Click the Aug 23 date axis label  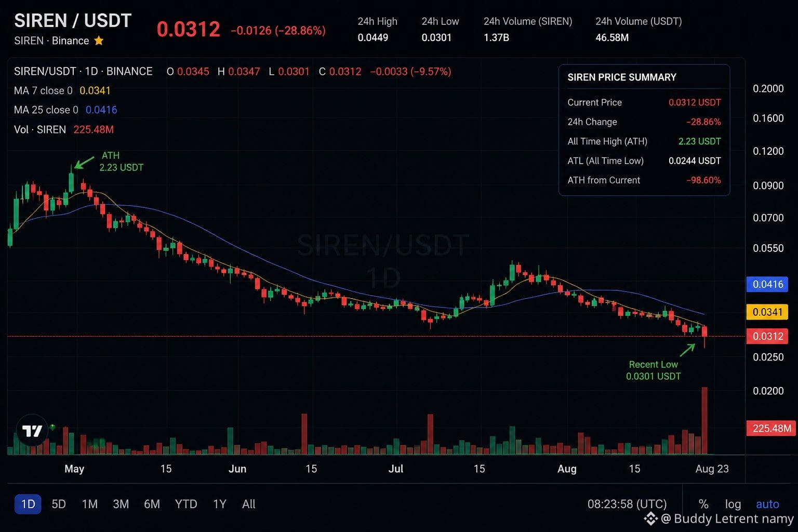pos(712,469)
